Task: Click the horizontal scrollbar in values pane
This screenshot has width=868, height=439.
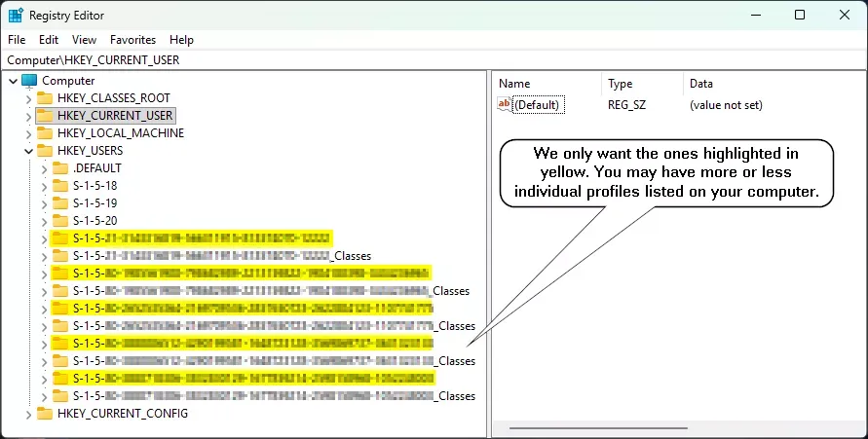Action: click(598, 428)
